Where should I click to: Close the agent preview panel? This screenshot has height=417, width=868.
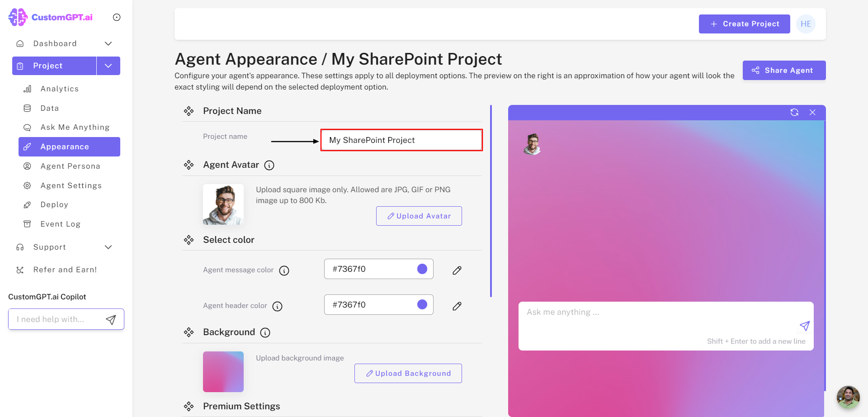[x=812, y=112]
